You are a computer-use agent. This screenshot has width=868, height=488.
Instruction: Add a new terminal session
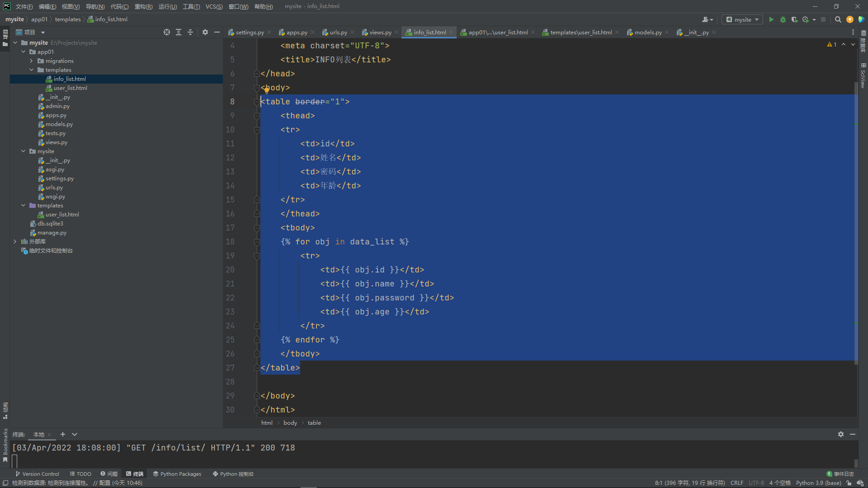(x=63, y=434)
